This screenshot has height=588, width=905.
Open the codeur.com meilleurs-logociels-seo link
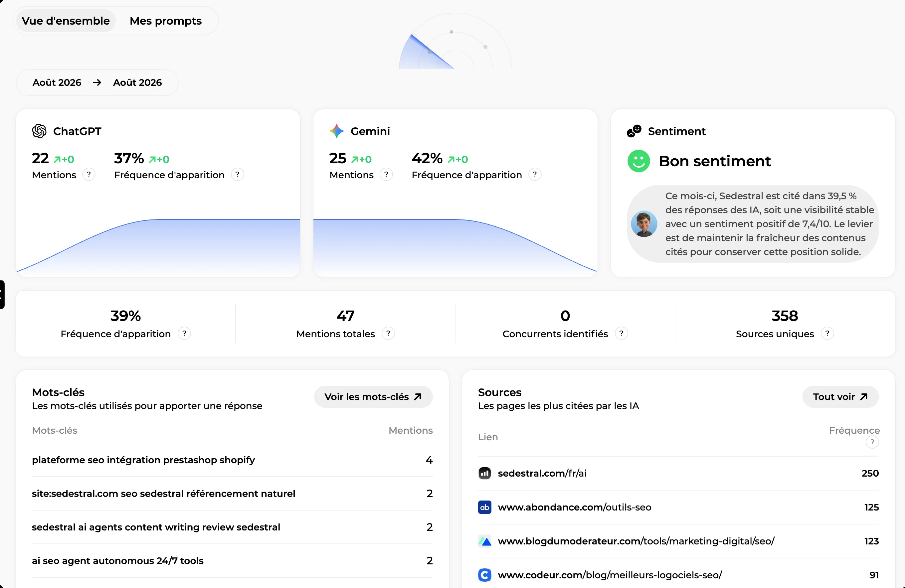click(x=610, y=575)
